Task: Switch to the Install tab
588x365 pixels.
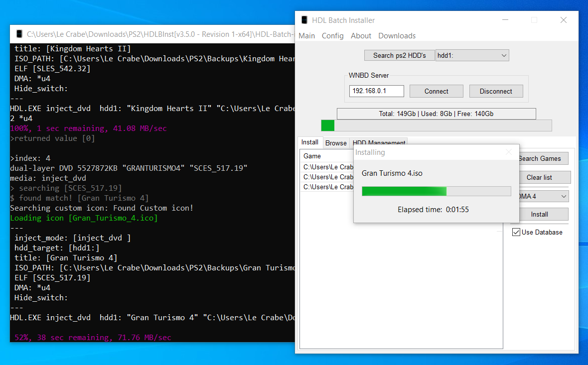Action: click(310, 142)
